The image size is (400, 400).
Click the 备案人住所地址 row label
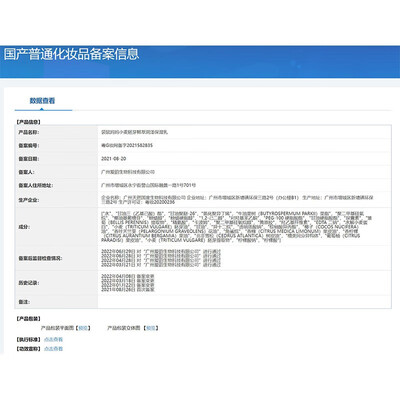point(36,185)
